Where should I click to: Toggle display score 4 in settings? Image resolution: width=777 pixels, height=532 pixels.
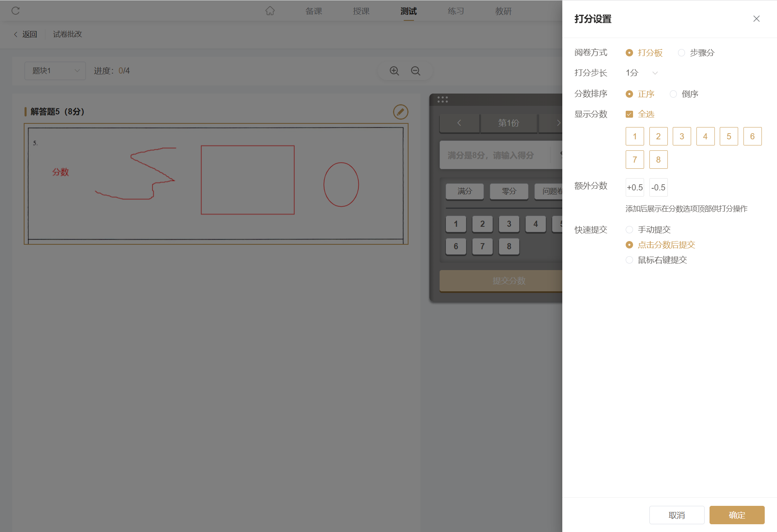pos(705,136)
